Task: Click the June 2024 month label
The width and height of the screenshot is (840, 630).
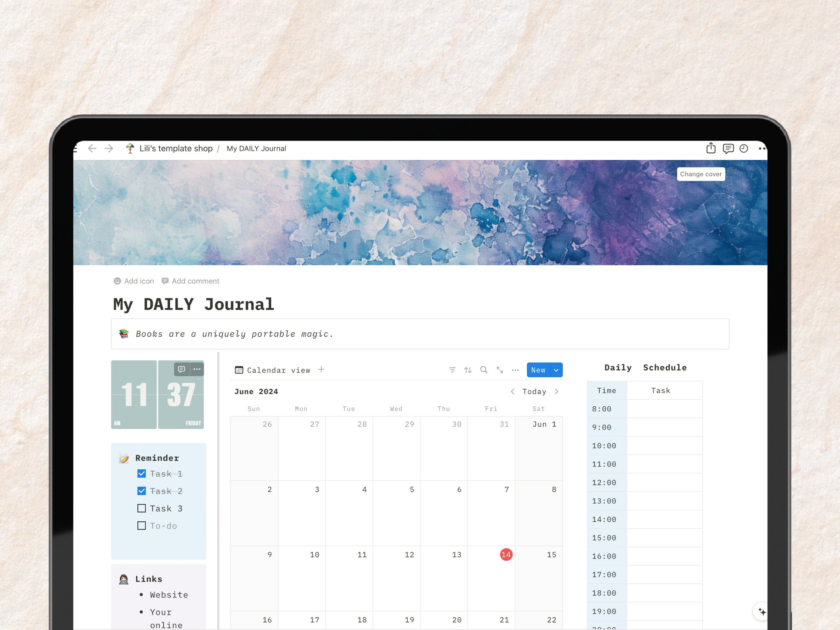Action: tap(256, 392)
